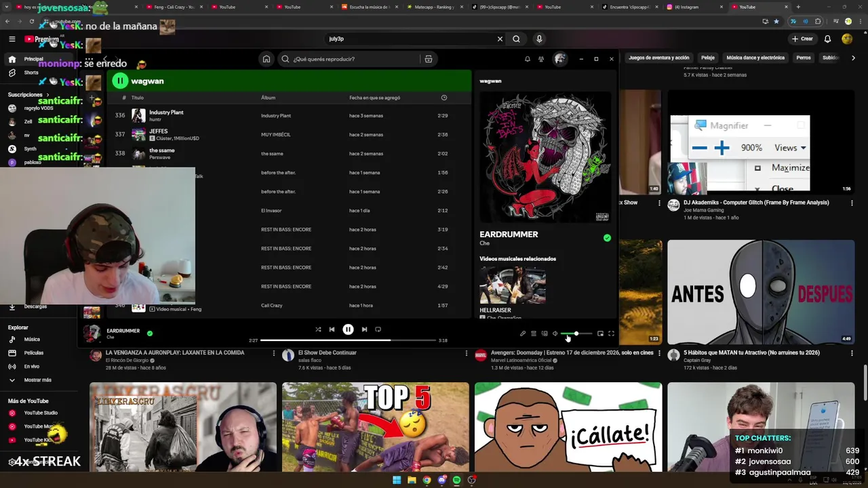868x488 pixels.
Task: Open the Windows Start button in taskbar
Action: click(x=397, y=480)
